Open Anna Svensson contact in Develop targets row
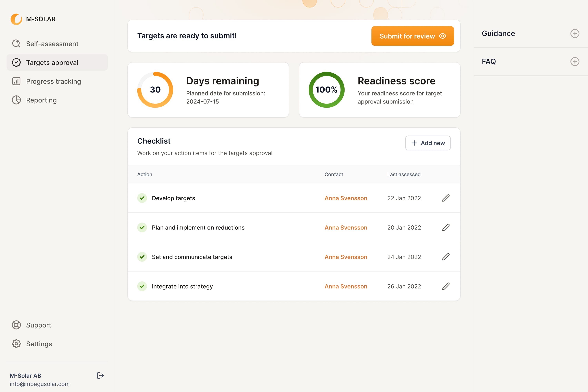The width and height of the screenshot is (588, 392). coord(346,198)
